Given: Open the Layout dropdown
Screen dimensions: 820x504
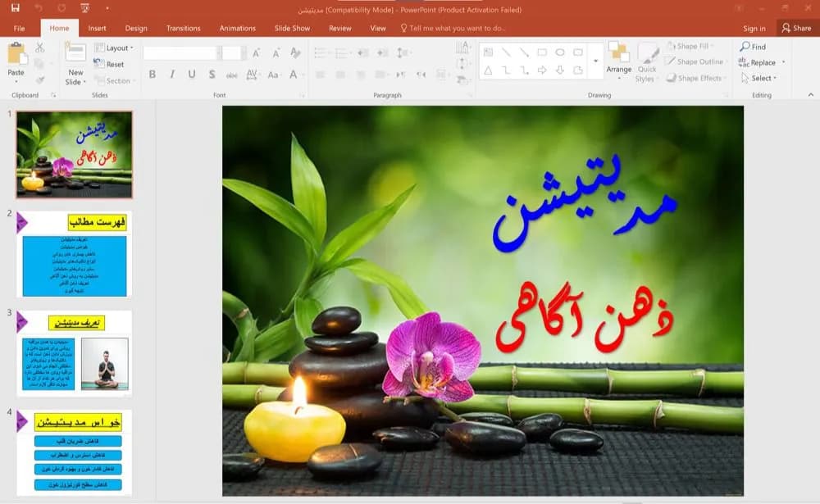Looking at the screenshot, I should pos(114,48).
